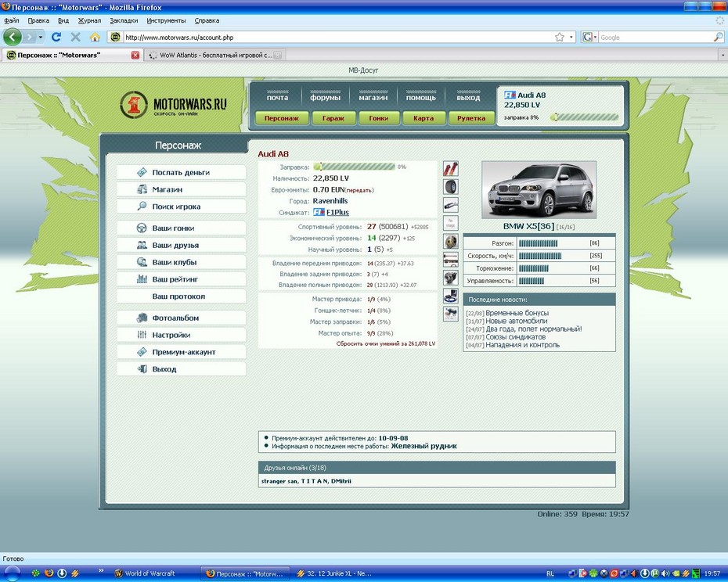Click the brake disc part icon
Screen dimensions: 728x582
pos(450,242)
